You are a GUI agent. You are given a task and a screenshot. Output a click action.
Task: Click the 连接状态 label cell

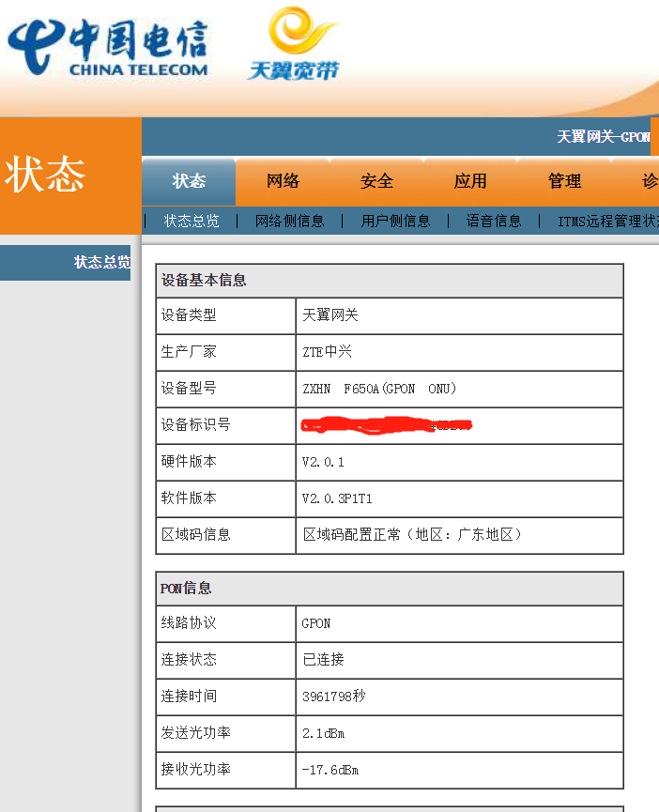tap(225, 661)
